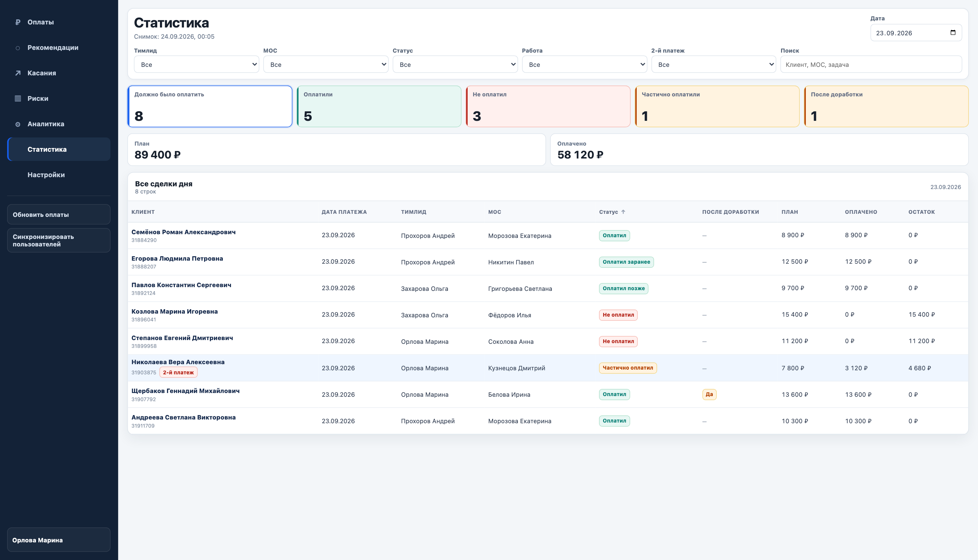978x560 pixels.
Task: Click the 4 680 ₽ remainder value
Action: 920,368
